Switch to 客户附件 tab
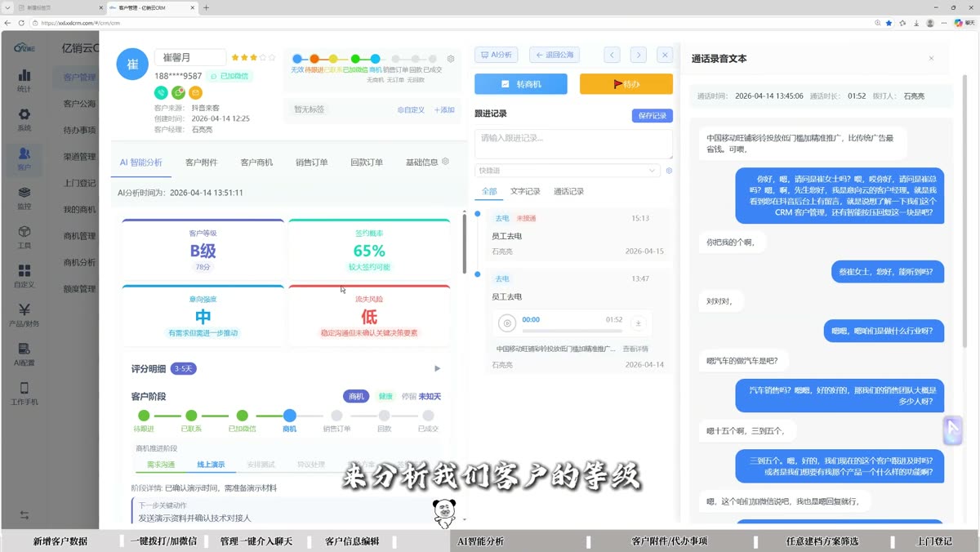Screen dimensions: 980x552 click(202, 162)
